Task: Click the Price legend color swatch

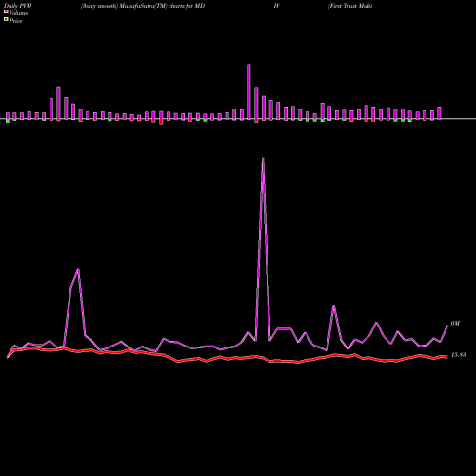Action: point(6,19)
